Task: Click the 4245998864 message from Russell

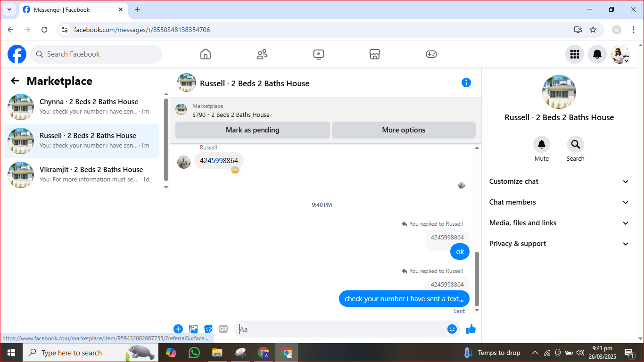Action: point(219,161)
